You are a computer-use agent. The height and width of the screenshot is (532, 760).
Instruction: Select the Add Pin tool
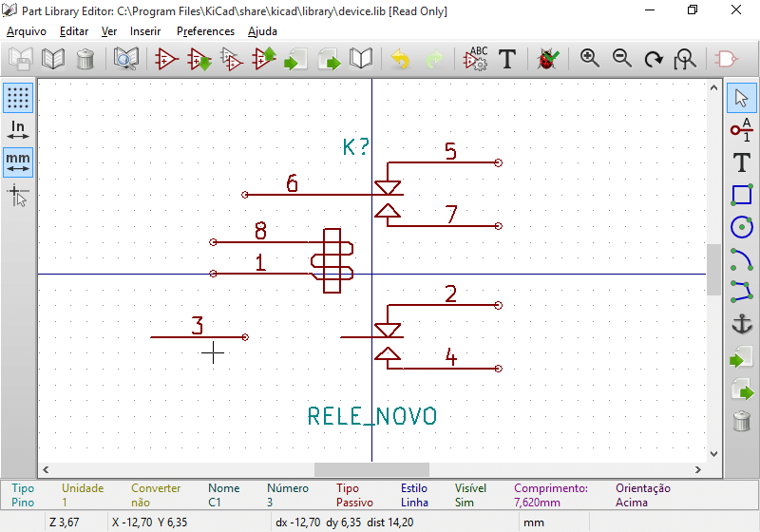click(x=741, y=129)
